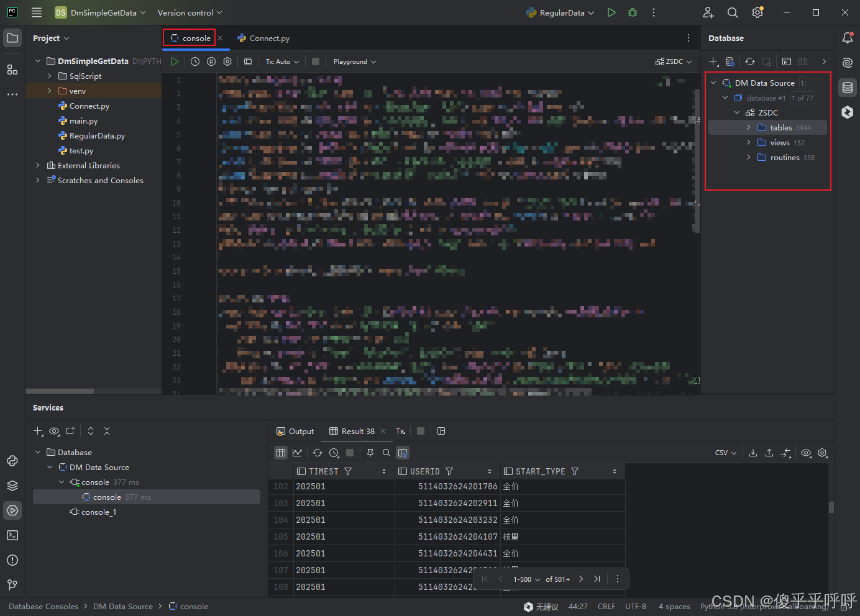The image size is (860, 616).
Task: Switch result view to chart mode
Action: point(296,453)
